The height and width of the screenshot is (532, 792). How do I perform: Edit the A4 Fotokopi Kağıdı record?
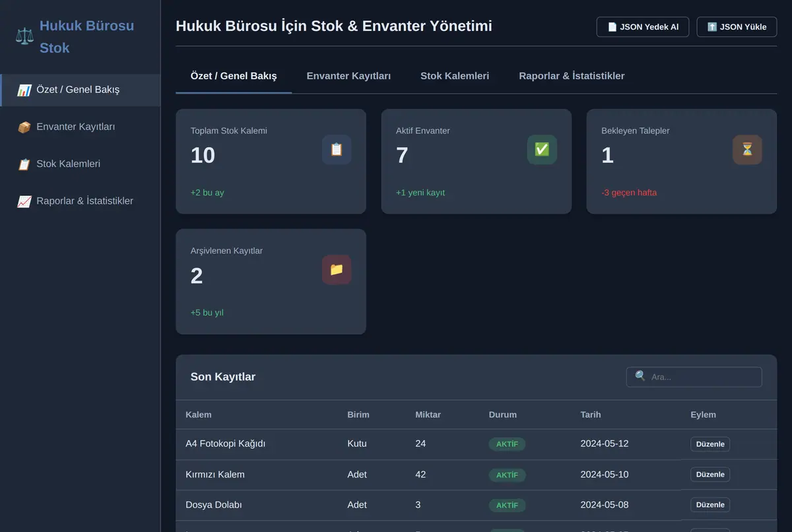tap(710, 444)
